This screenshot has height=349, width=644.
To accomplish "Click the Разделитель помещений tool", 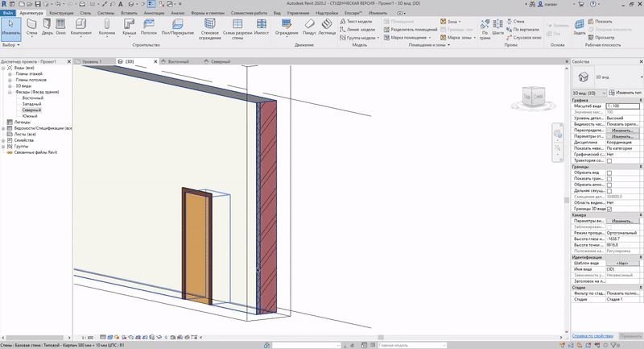I will point(411,30).
